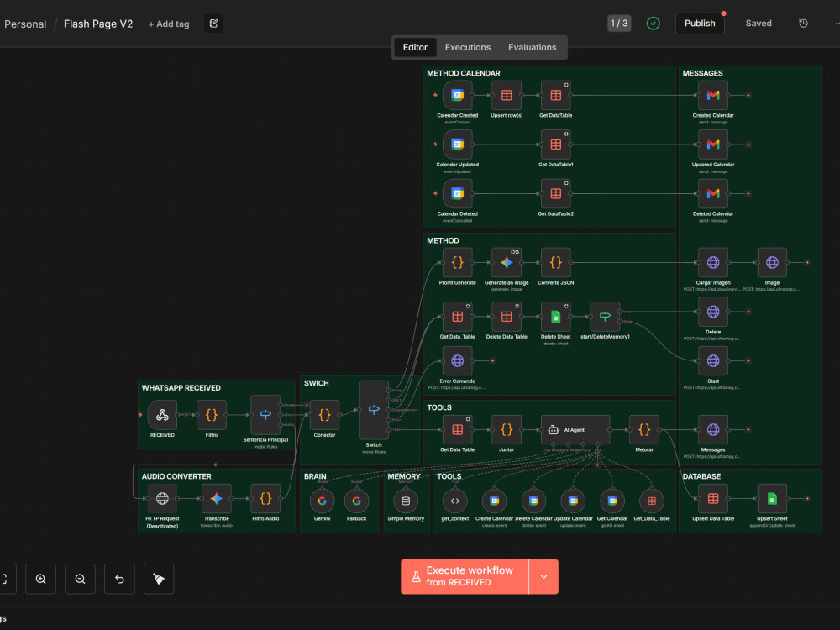The image size is (840, 630).
Task: Open the Converte JSON node
Action: pyautogui.click(x=555, y=262)
